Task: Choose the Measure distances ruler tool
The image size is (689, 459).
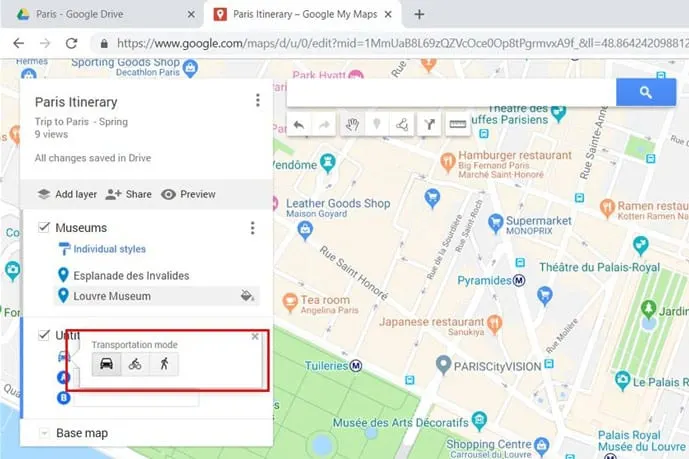Action: 457,125
